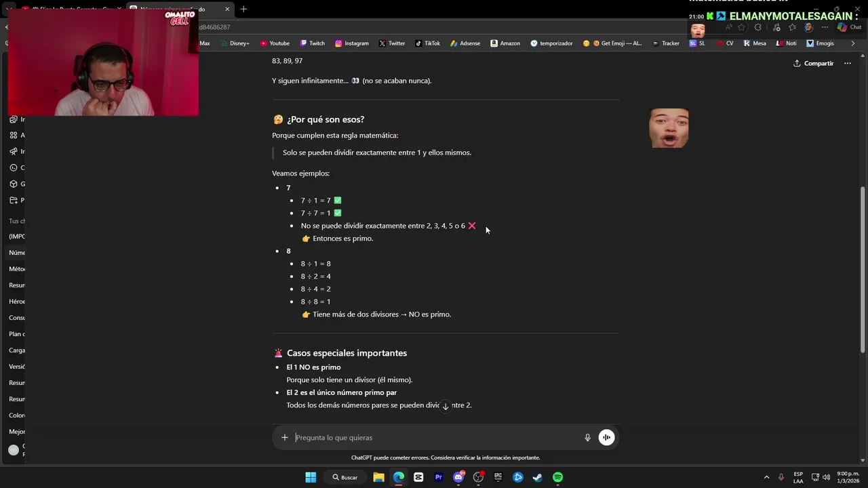This screenshot has width=868, height=488.
Task: Open Microsoft Edge from the taskbar
Action: click(399, 477)
